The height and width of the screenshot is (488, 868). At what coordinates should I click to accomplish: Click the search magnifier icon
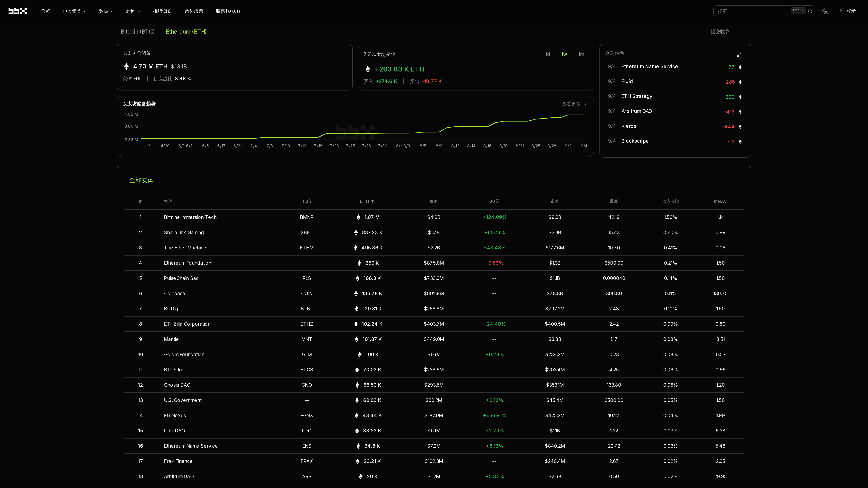tap(810, 11)
